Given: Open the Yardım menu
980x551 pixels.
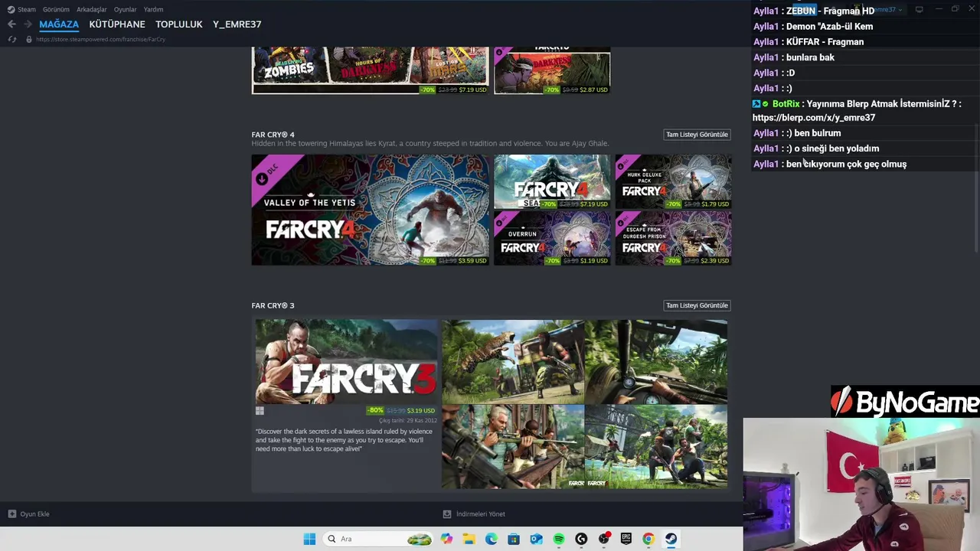Looking at the screenshot, I should 154,9.
